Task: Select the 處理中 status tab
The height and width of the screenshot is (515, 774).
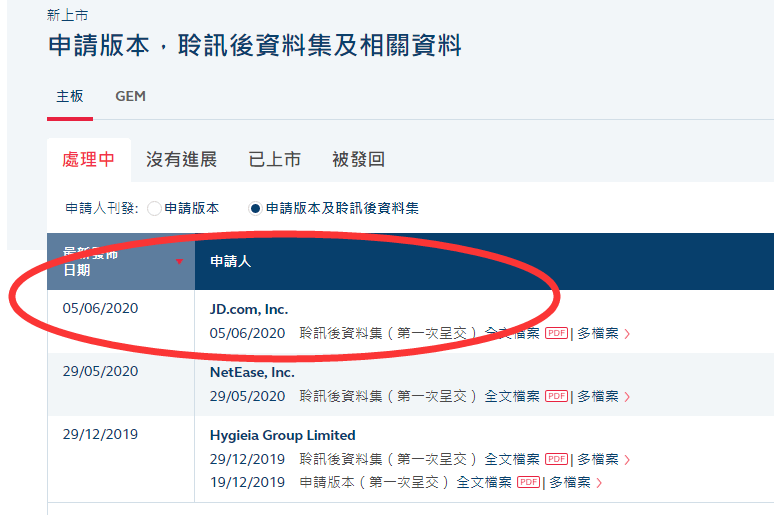Action: point(89,159)
